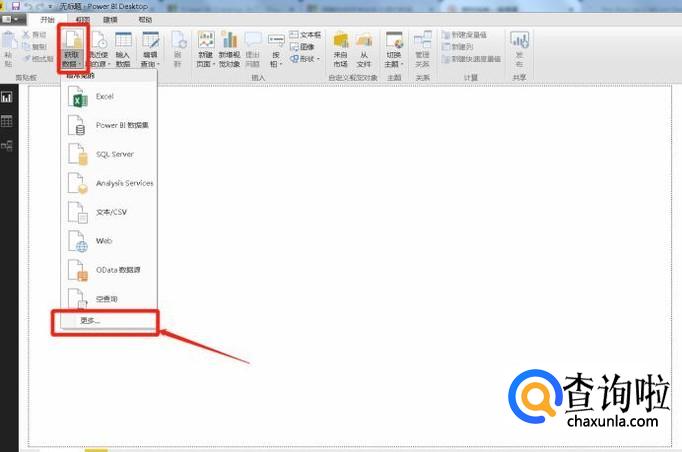Click the Undo arrow in title bar
682x452 pixels.
(x=29, y=6)
